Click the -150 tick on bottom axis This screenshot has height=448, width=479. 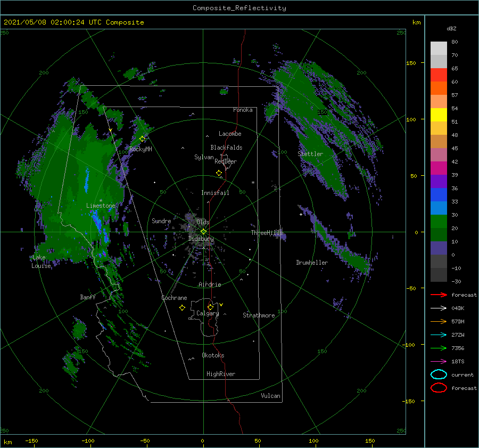click(31, 441)
